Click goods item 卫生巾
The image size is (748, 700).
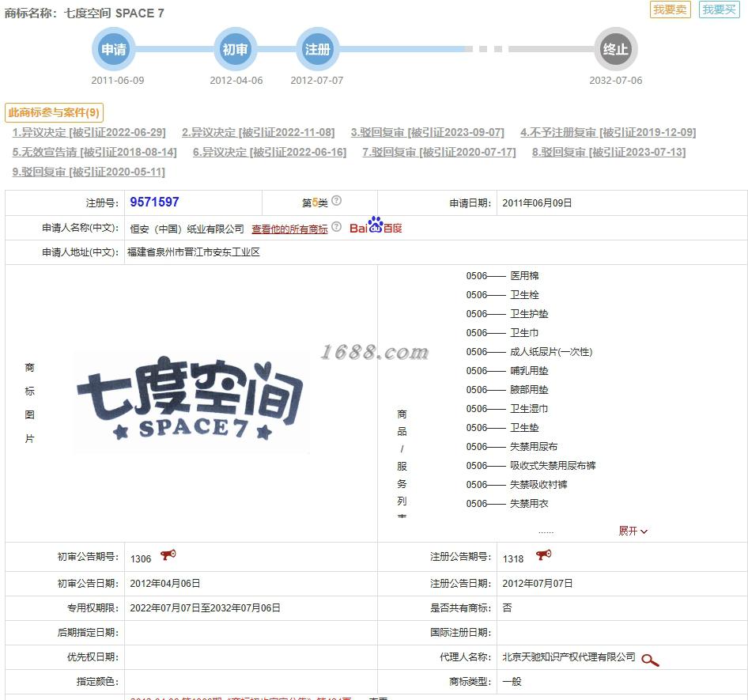(x=524, y=333)
